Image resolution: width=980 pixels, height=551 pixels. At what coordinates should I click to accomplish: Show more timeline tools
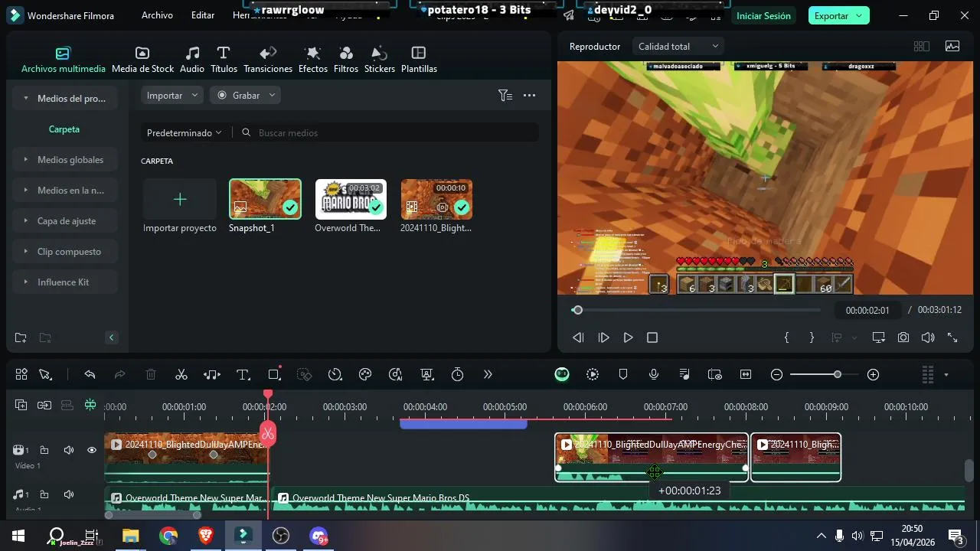coord(488,374)
